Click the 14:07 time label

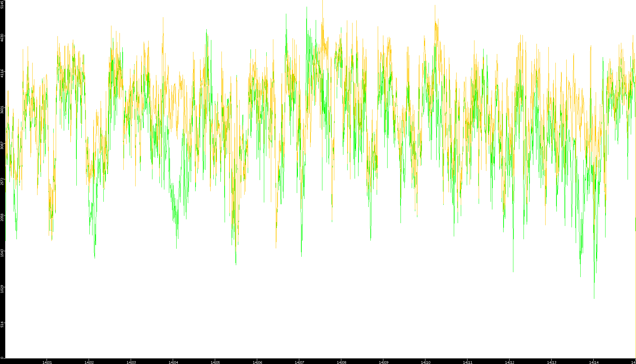tap(299, 362)
